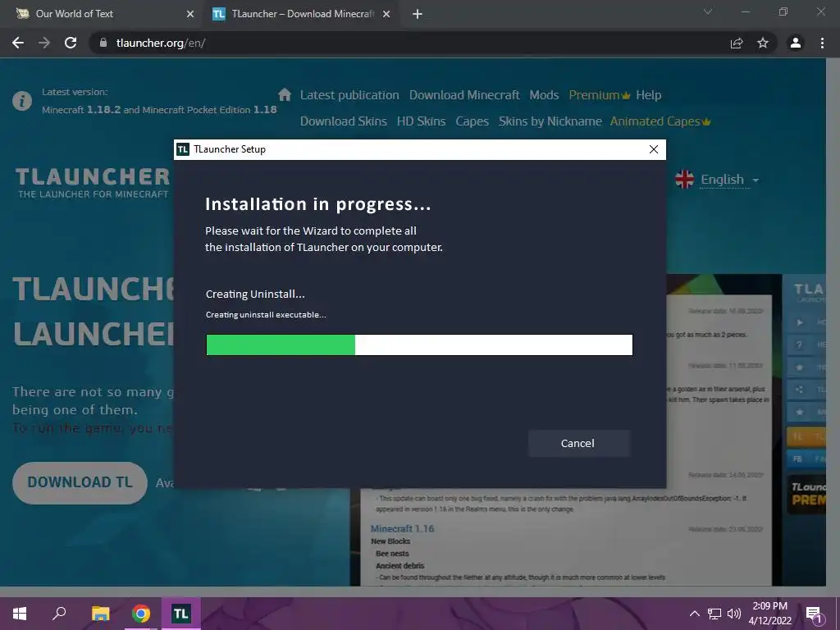Close the Our World of Text tab
Screen dimensions: 840x630
click(190, 14)
